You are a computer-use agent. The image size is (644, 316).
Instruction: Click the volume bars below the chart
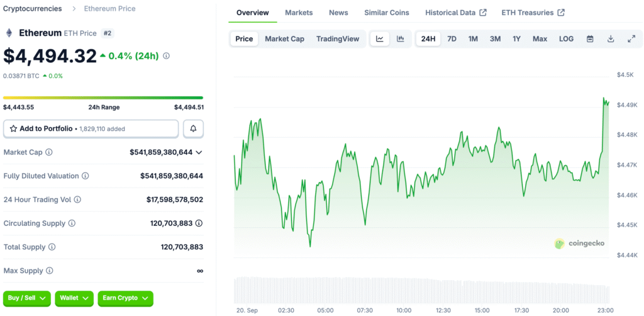[x=421, y=290]
